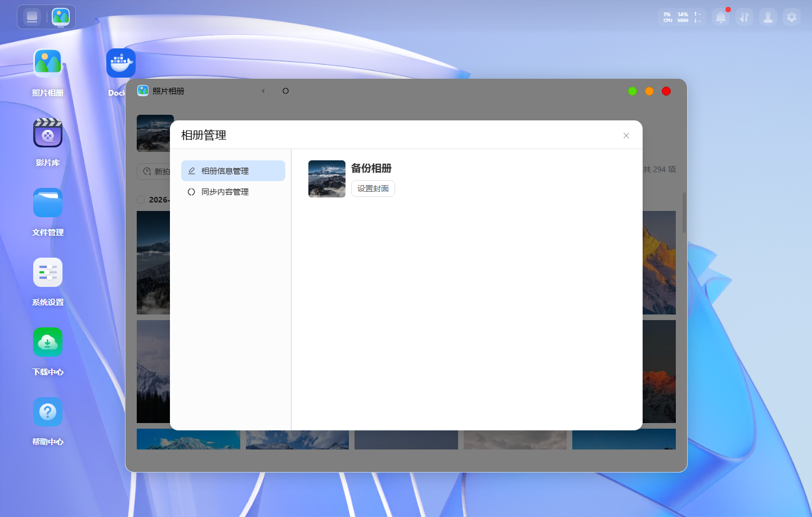812x517 pixels.
Task: Open the 影片库 video library icon
Action: [x=48, y=133]
